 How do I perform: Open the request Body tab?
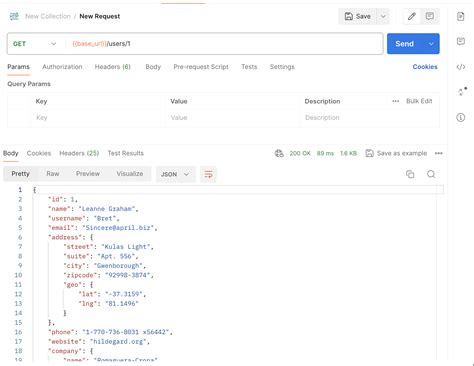coord(153,67)
